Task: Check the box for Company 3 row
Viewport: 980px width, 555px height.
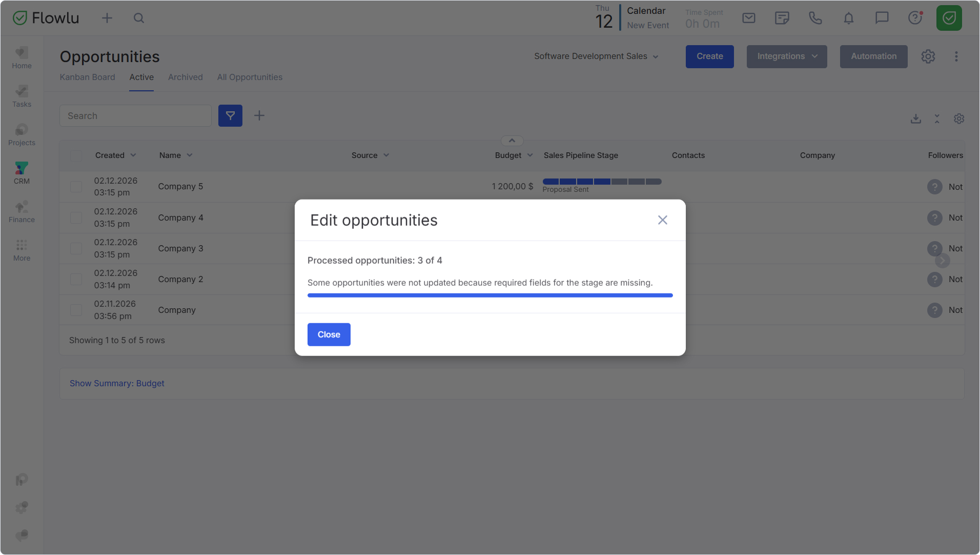Action: (x=76, y=249)
